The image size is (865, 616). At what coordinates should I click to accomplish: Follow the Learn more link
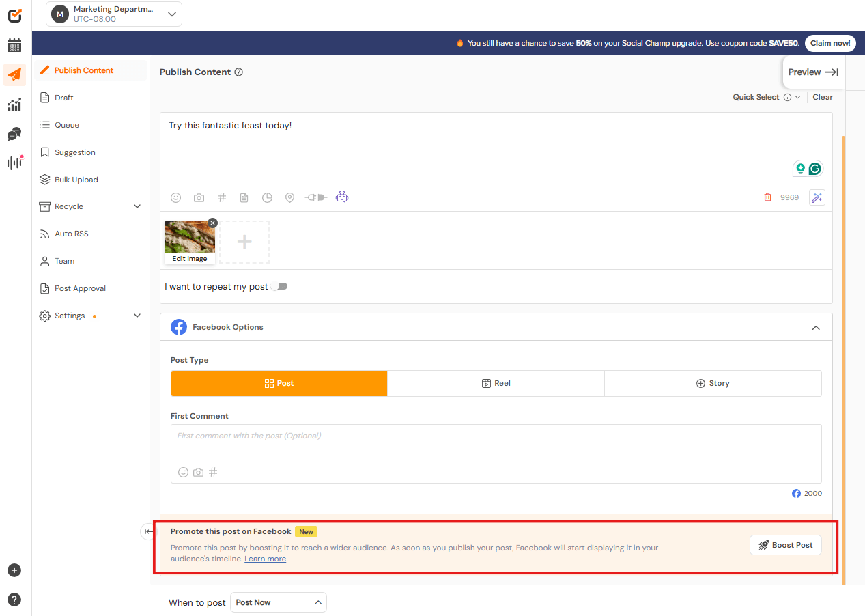[266, 559]
